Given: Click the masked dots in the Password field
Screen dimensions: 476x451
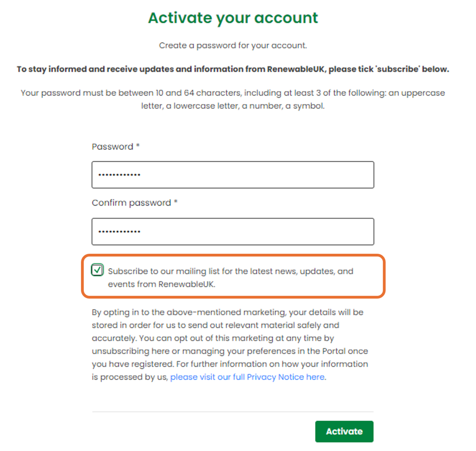Looking at the screenshot, I should [x=119, y=175].
